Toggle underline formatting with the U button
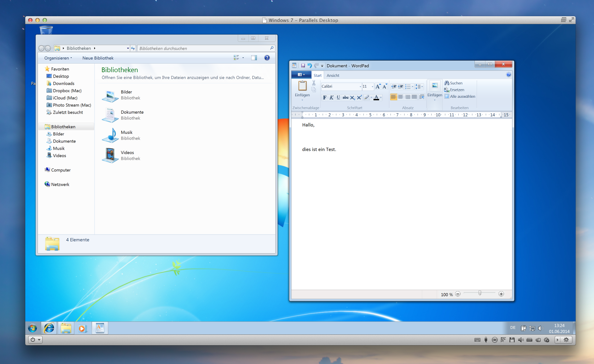Viewport: 594px width, 364px height. [x=338, y=97]
